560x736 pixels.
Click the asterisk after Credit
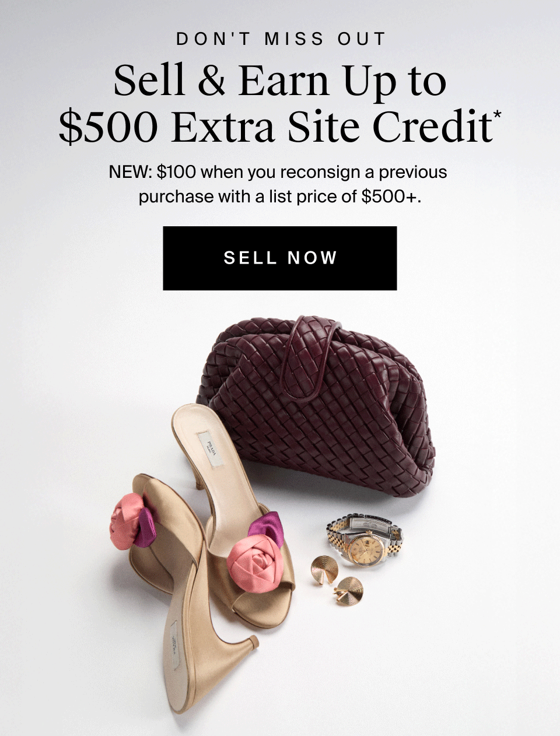pos(497,117)
